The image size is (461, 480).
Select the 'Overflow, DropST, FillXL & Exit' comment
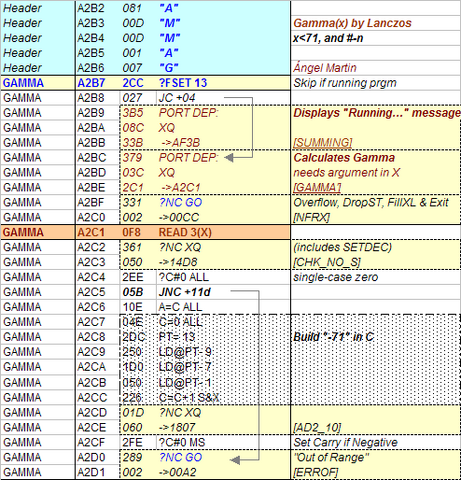(x=371, y=202)
